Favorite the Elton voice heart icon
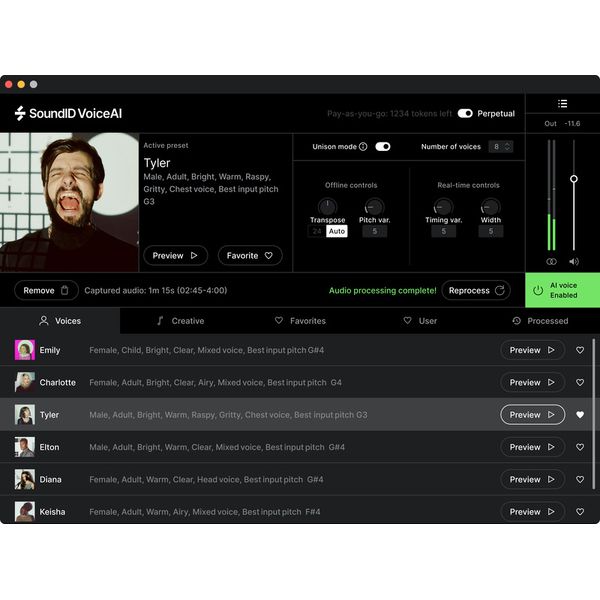The width and height of the screenshot is (600, 600). pyautogui.click(x=580, y=447)
